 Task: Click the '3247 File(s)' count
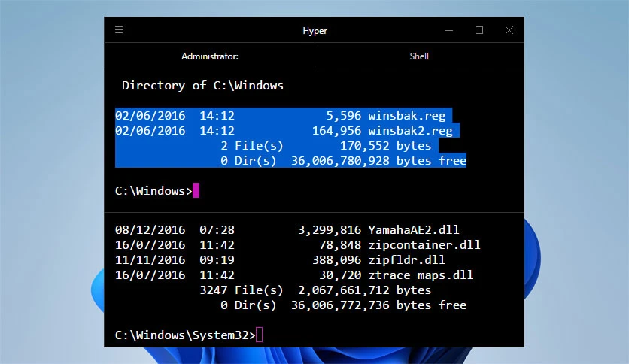tap(242, 290)
